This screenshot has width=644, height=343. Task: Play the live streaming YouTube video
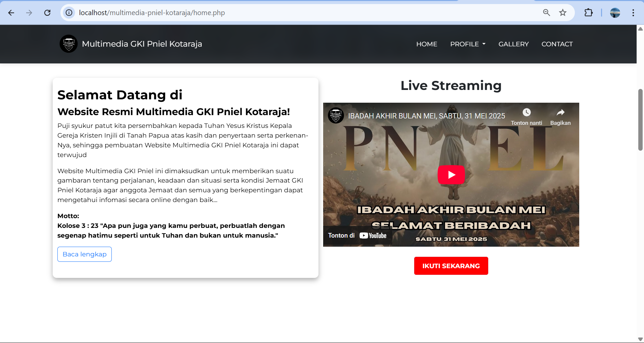pos(451,175)
